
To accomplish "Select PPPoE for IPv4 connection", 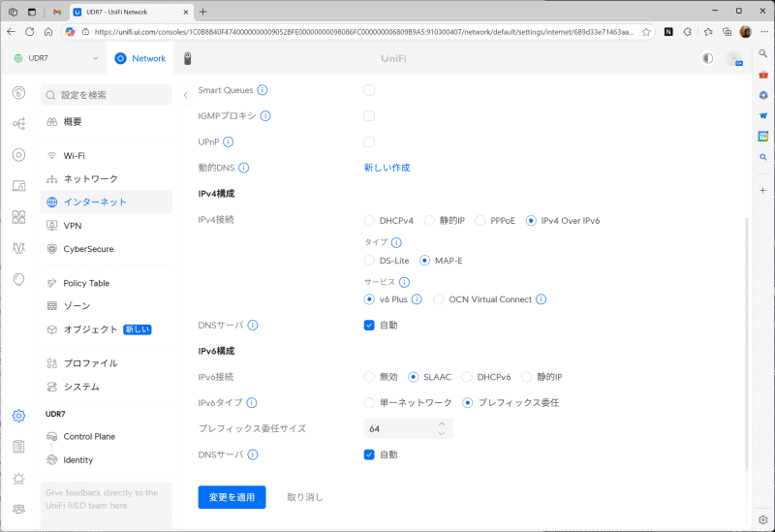I will tap(480, 221).
